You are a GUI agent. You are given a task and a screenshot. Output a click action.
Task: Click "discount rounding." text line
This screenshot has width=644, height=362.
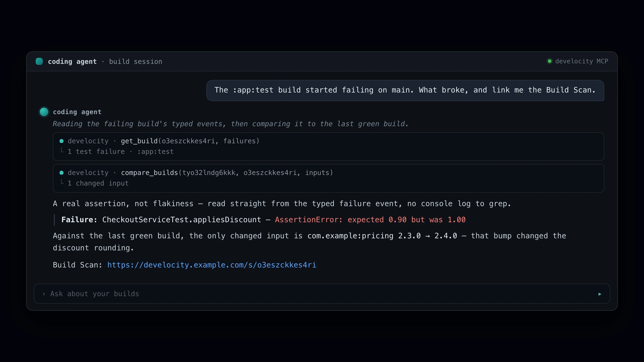click(93, 248)
